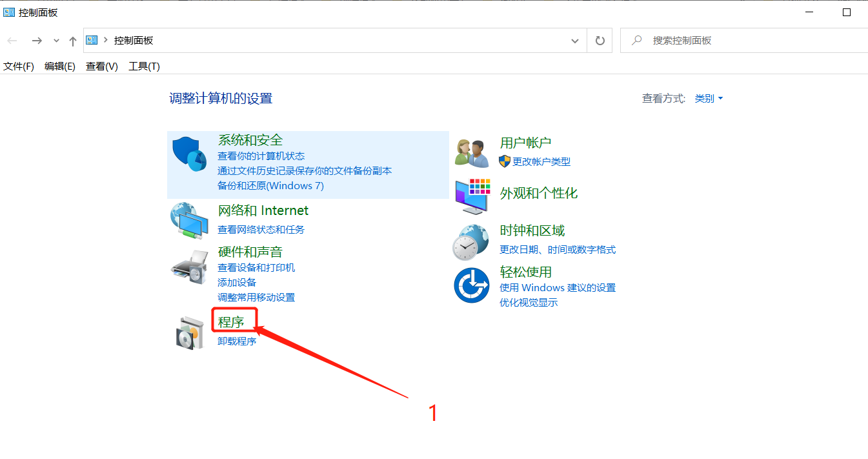Viewport: 868px width, 459px height.
Task: Click the control panel icon in address bar
Action: point(92,40)
